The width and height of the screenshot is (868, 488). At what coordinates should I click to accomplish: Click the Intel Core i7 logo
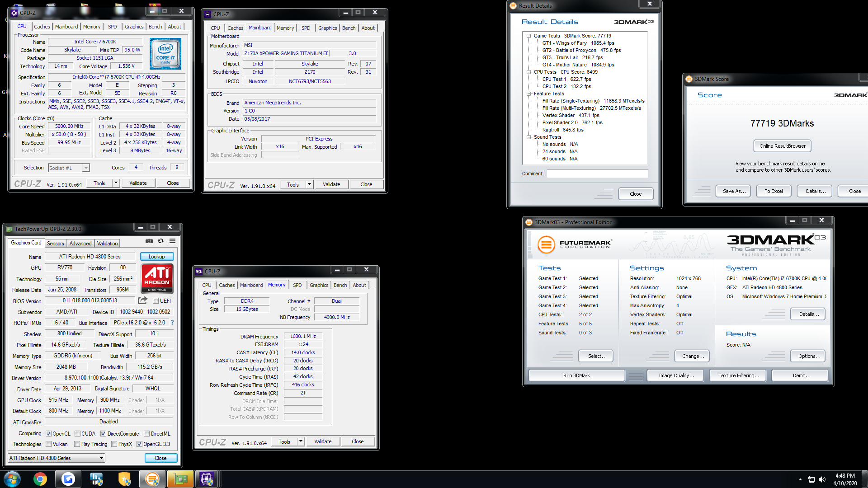click(x=165, y=54)
